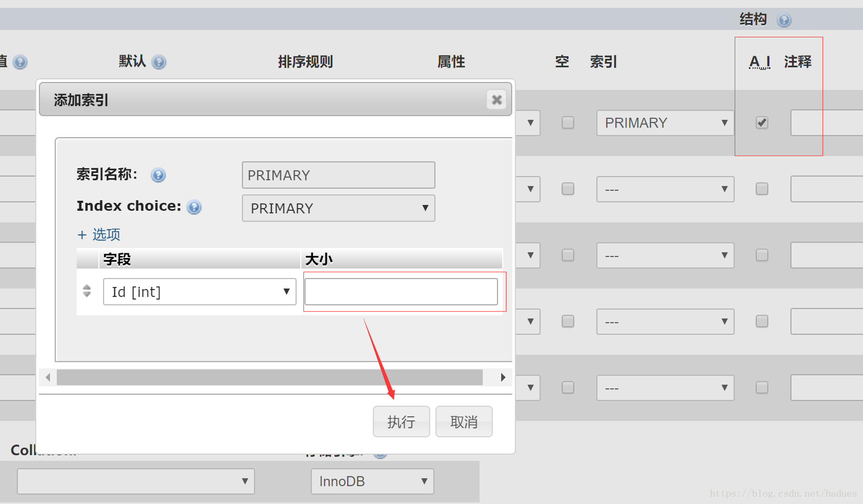
Task: Click the 执行 button to apply the index
Action: [x=401, y=421]
